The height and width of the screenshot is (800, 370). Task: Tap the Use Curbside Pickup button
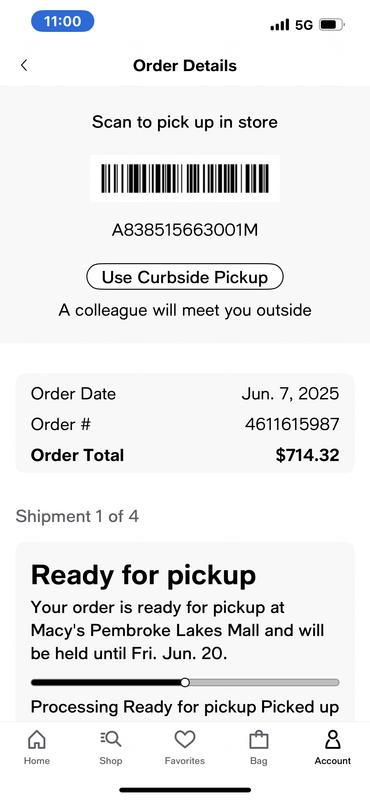(185, 277)
